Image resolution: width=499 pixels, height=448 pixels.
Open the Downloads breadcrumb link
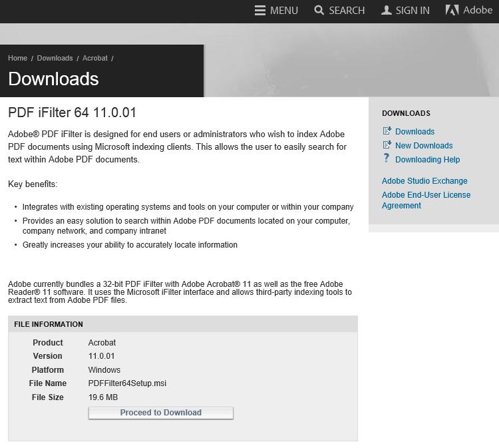point(55,59)
